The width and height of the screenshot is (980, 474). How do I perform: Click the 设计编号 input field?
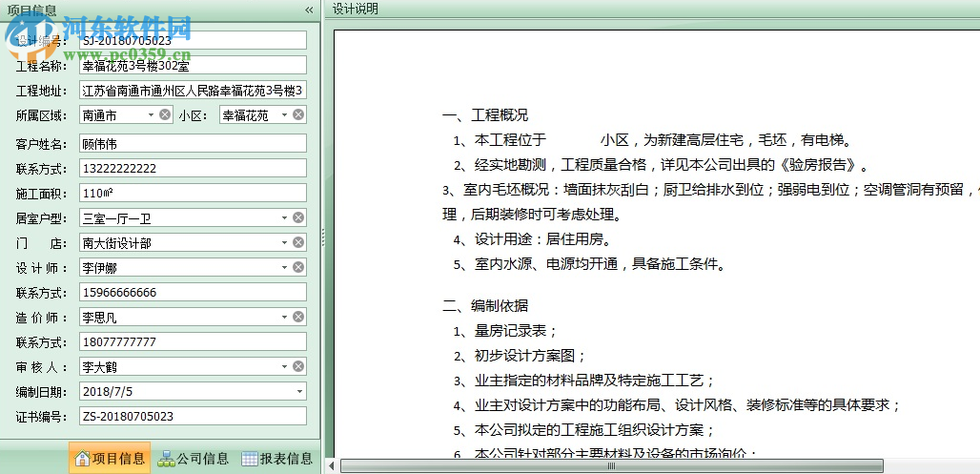pos(194,41)
